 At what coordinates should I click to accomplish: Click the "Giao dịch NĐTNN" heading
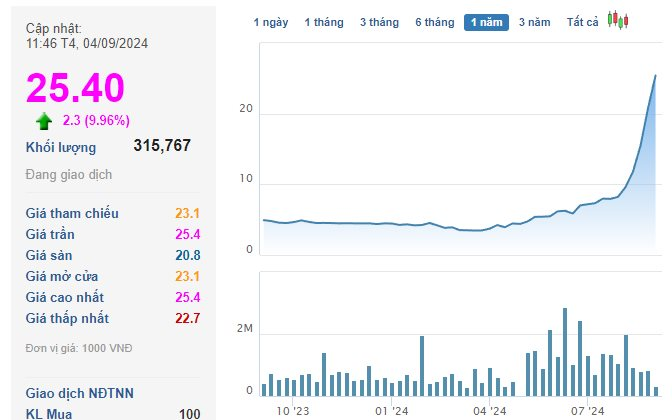click(x=79, y=392)
